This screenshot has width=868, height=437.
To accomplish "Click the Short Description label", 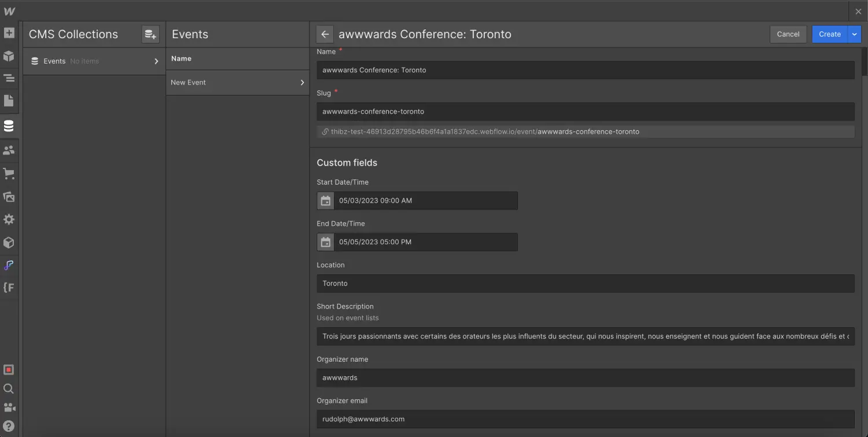I will [x=345, y=306].
